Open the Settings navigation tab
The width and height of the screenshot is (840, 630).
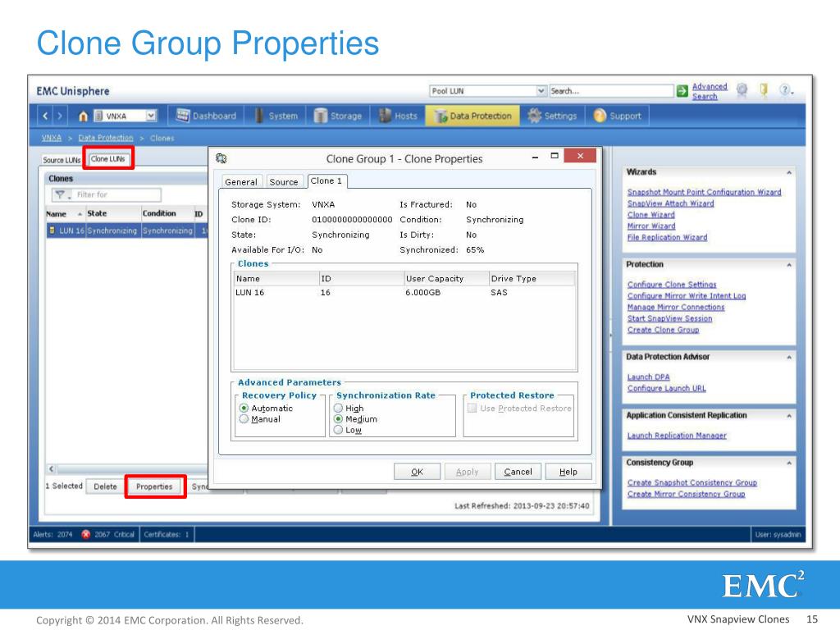click(552, 116)
